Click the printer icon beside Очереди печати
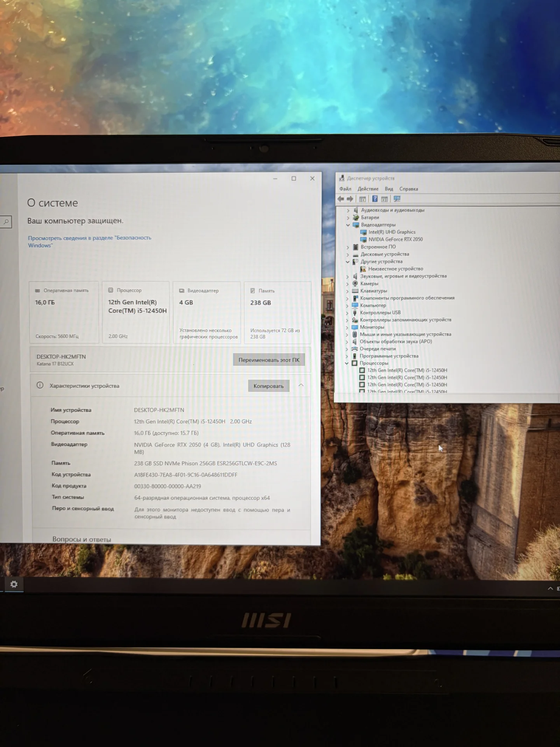Viewport: 560px width, 747px height. click(354, 349)
